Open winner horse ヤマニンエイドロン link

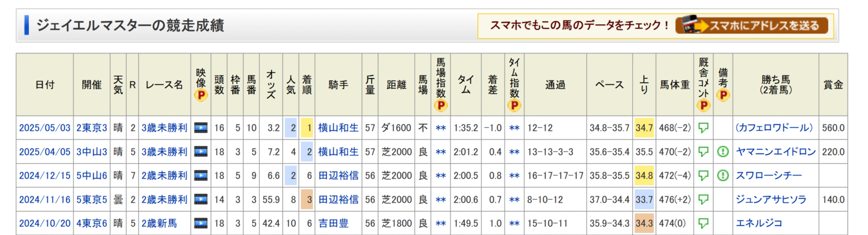click(775, 152)
